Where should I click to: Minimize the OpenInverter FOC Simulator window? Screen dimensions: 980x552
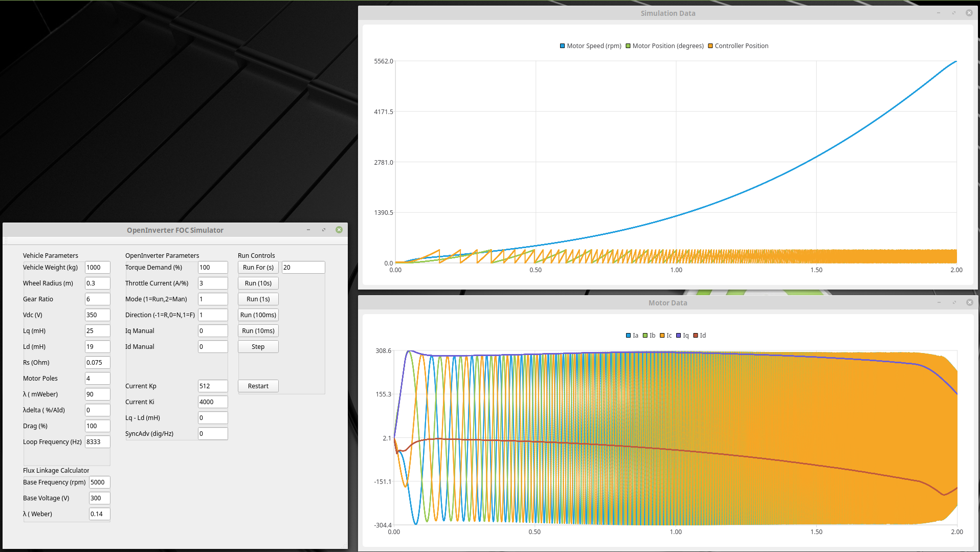308,230
